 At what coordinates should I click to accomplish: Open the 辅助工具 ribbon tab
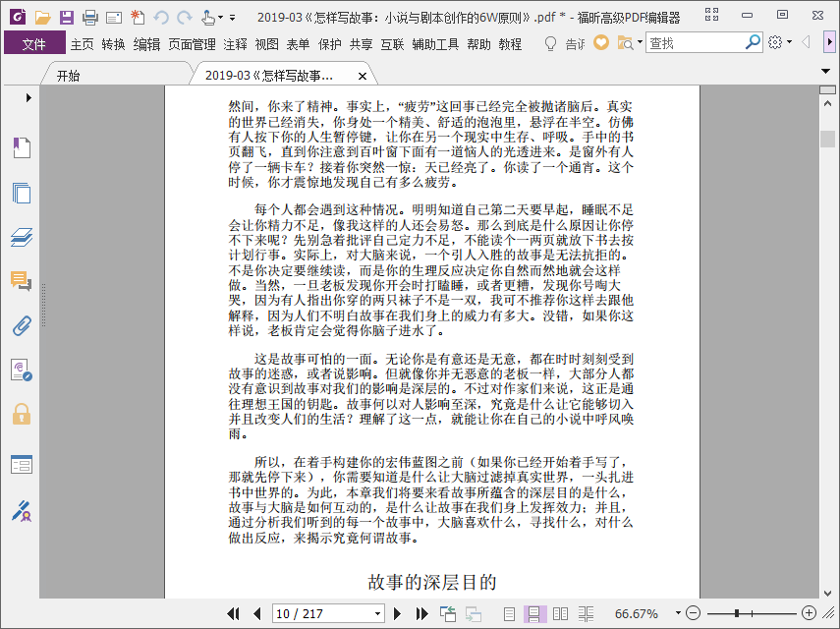tap(435, 44)
